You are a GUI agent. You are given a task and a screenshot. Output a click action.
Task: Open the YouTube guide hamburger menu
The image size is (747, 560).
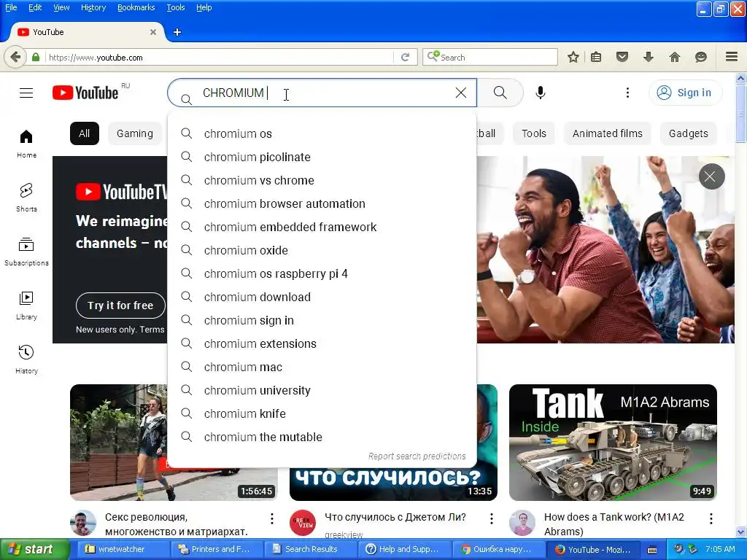[26, 93]
